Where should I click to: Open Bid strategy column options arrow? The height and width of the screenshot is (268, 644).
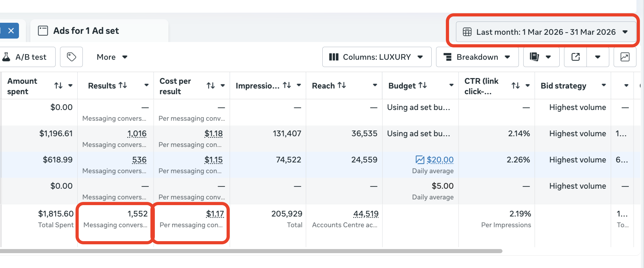pos(604,85)
